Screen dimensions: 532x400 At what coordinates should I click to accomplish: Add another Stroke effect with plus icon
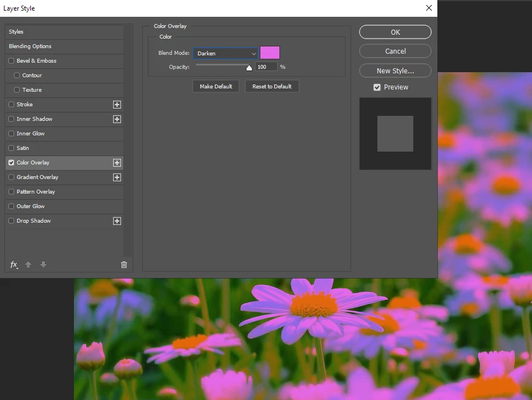(116, 105)
